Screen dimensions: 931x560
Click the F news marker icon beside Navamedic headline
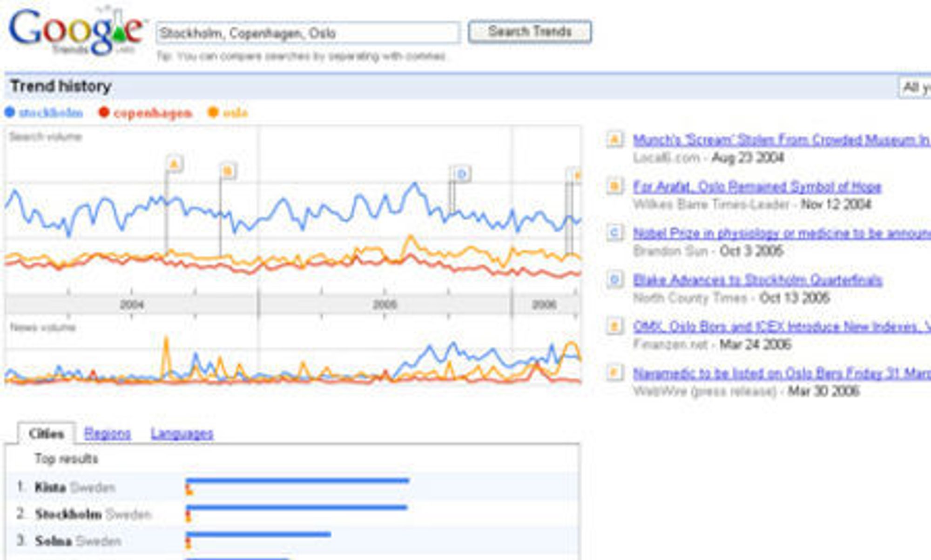(614, 373)
